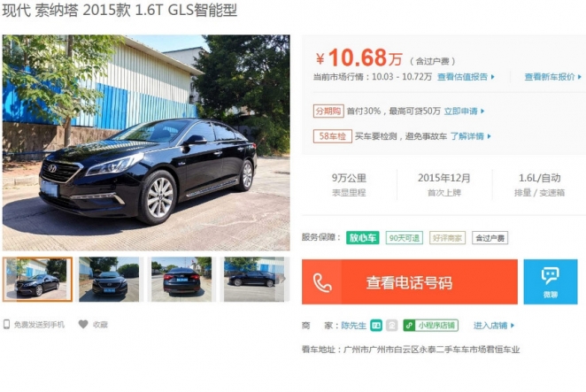586x392 pixels.
Task: Click the heart 收藏 favorite icon
Action: pos(83,325)
